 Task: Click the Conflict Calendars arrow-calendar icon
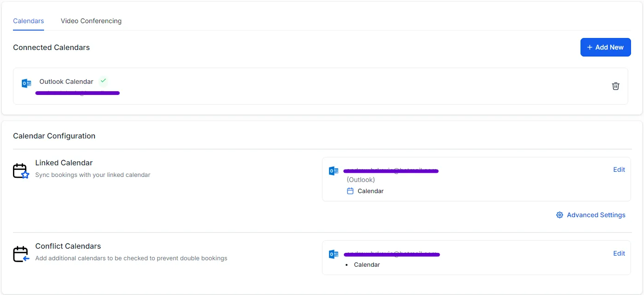(21, 254)
